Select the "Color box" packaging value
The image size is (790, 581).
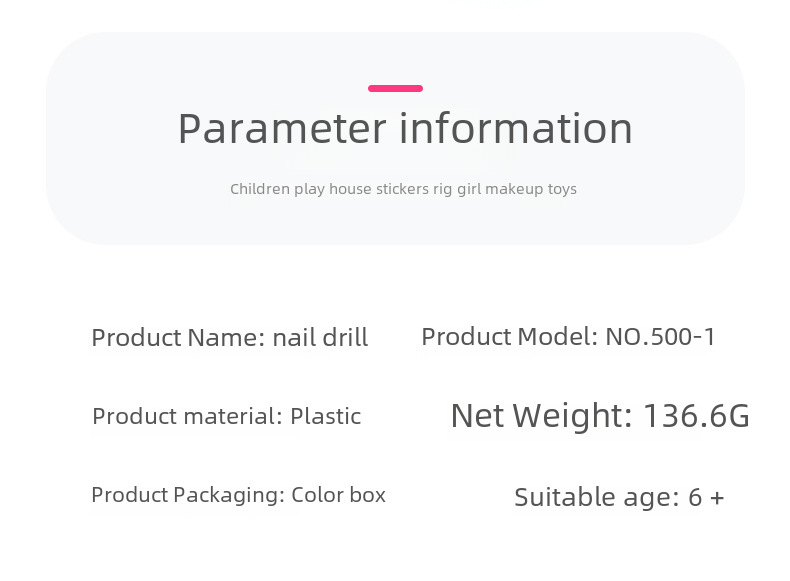click(x=339, y=495)
